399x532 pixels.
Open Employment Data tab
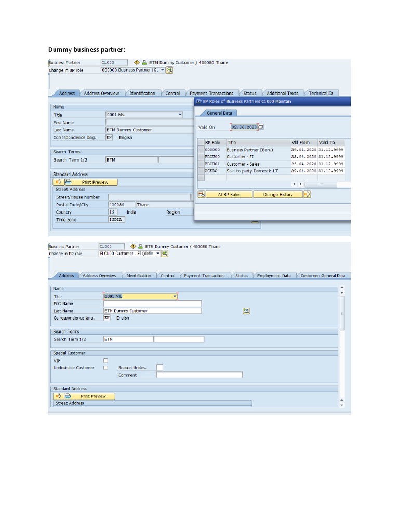pyautogui.click(x=274, y=276)
